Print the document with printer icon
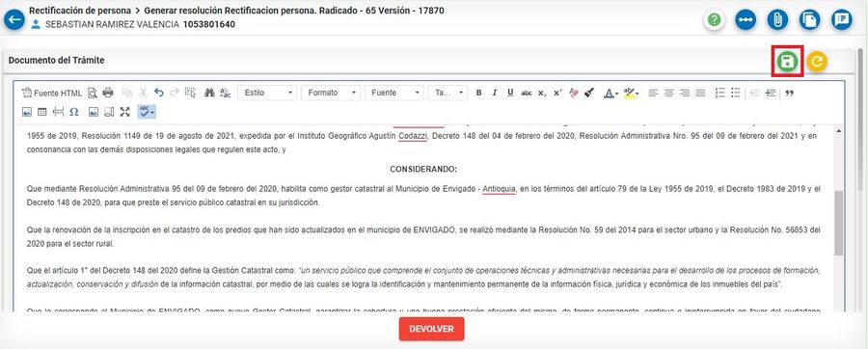The image size is (868, 349). point(108,93)
